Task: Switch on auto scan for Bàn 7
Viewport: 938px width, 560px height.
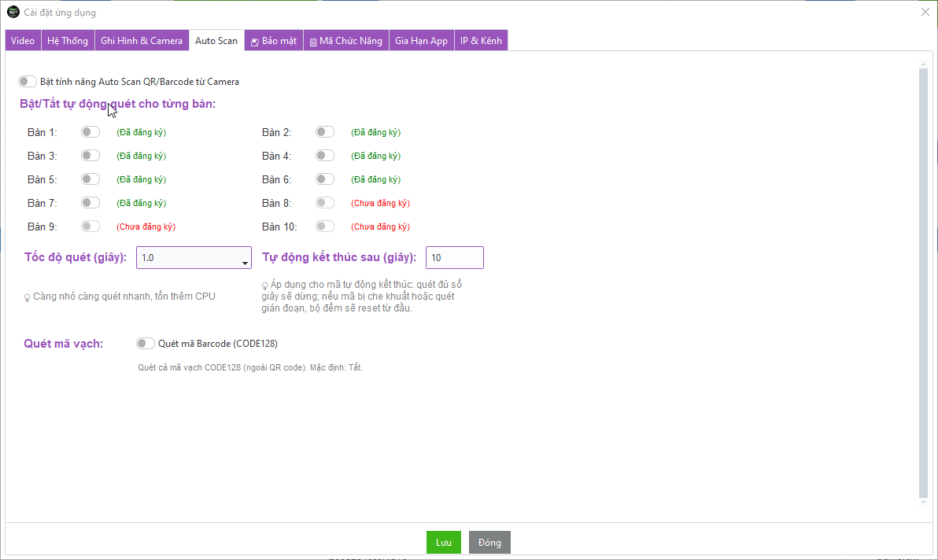Action: (x=90, y=203)
